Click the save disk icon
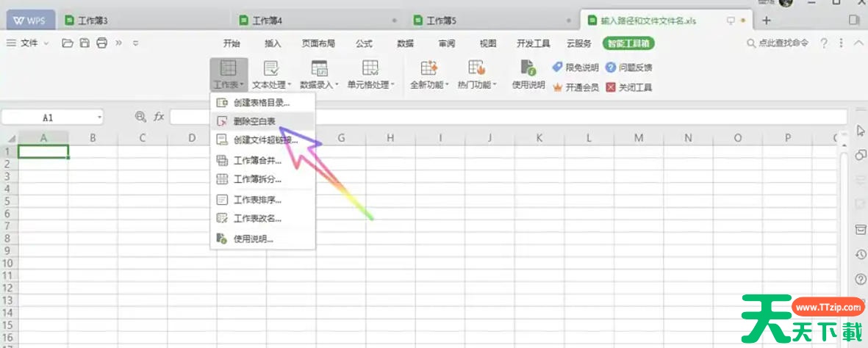This screenshot has height=348, width=868. 85,43
